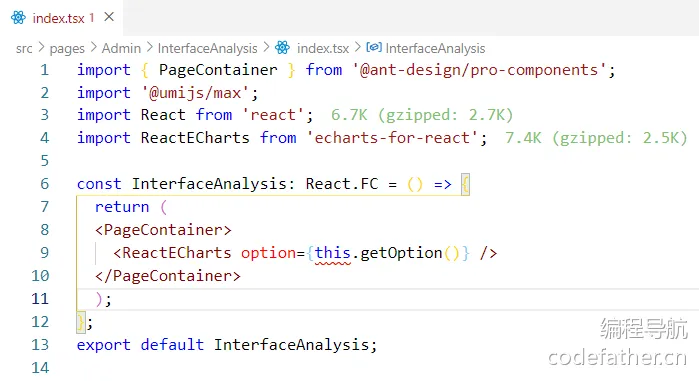Click the default keyword on line 13

click(172, 344)
